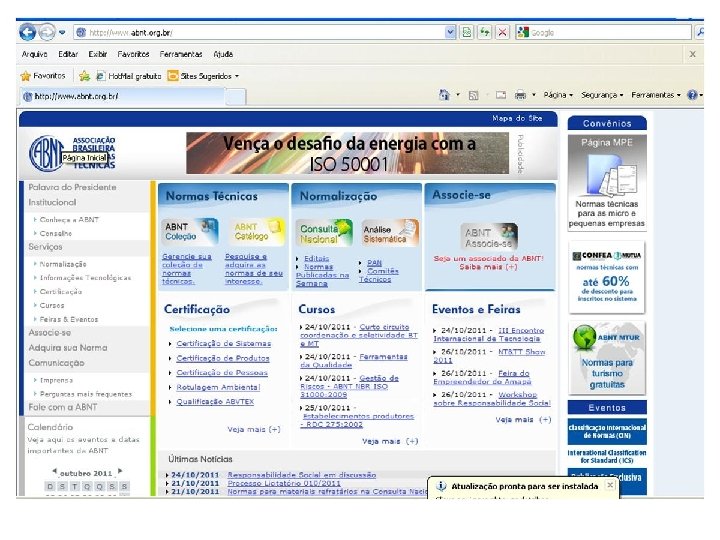Screen dimensions: 720x540
Task: Open the ISO 50001 energy banner
Action: 347,153
